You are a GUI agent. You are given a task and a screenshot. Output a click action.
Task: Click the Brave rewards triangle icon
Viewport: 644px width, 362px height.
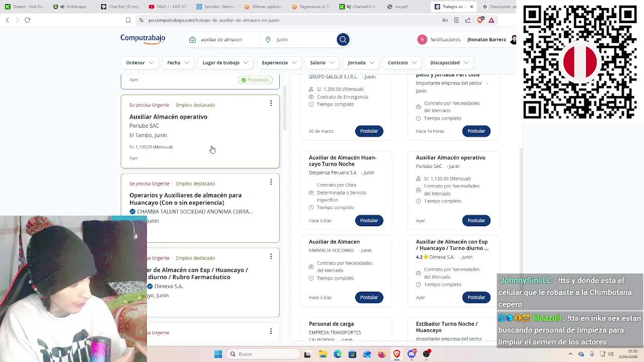[492, 20]
